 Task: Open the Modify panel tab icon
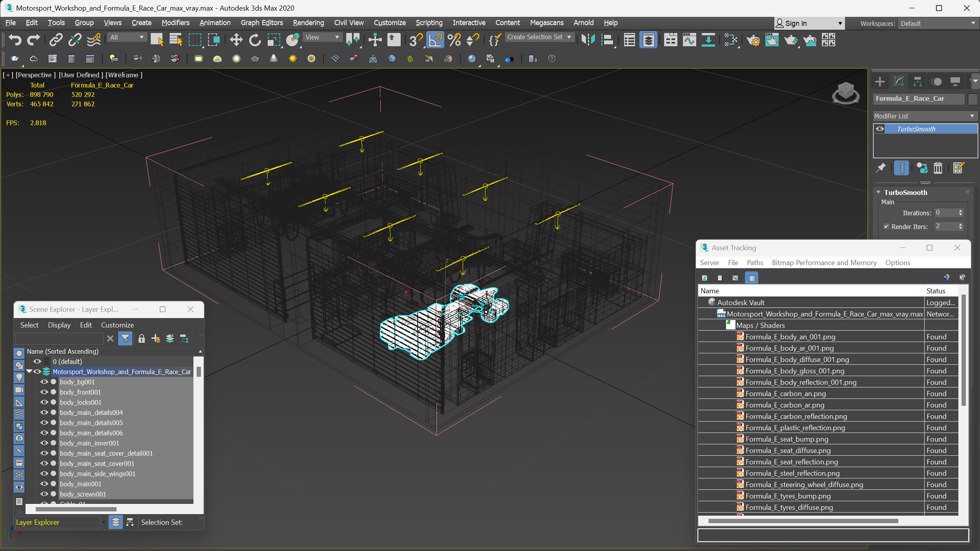point(899,81)
